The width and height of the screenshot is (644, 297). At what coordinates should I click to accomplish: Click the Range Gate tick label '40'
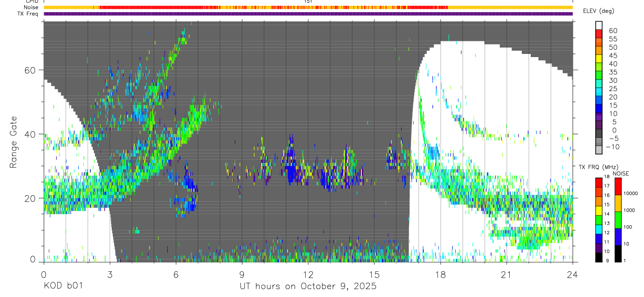click(30, 134)
